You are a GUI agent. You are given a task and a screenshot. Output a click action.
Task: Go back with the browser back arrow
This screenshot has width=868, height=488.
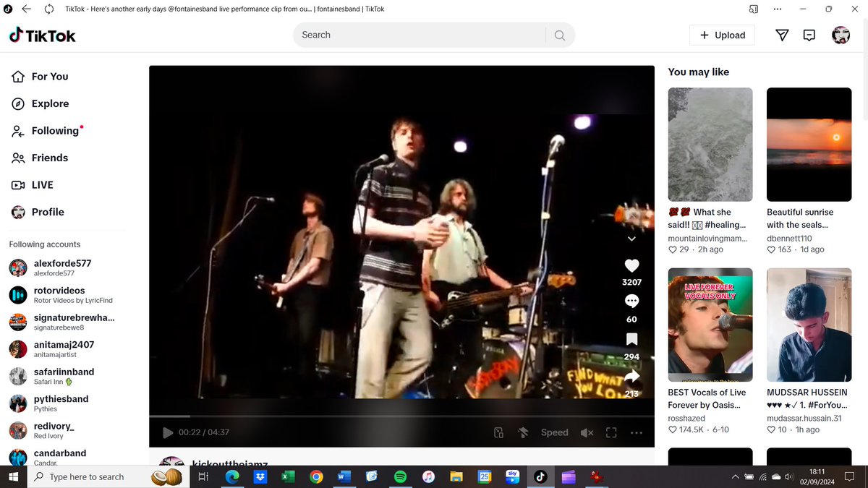pyautogui.click(x=26, y=9)
